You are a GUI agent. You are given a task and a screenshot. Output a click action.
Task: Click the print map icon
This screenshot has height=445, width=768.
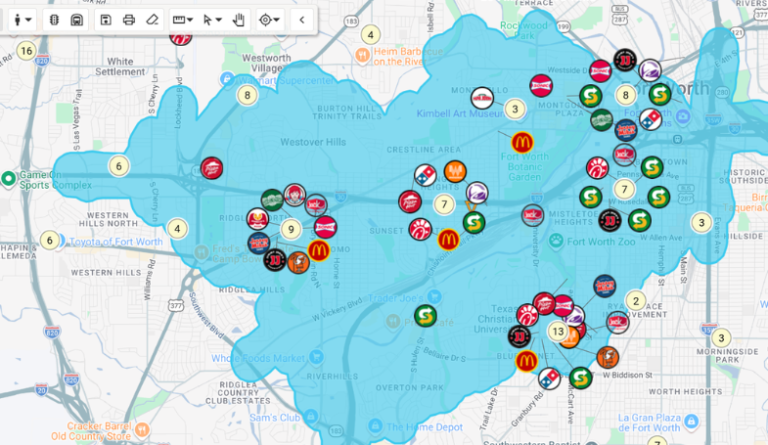129,20
